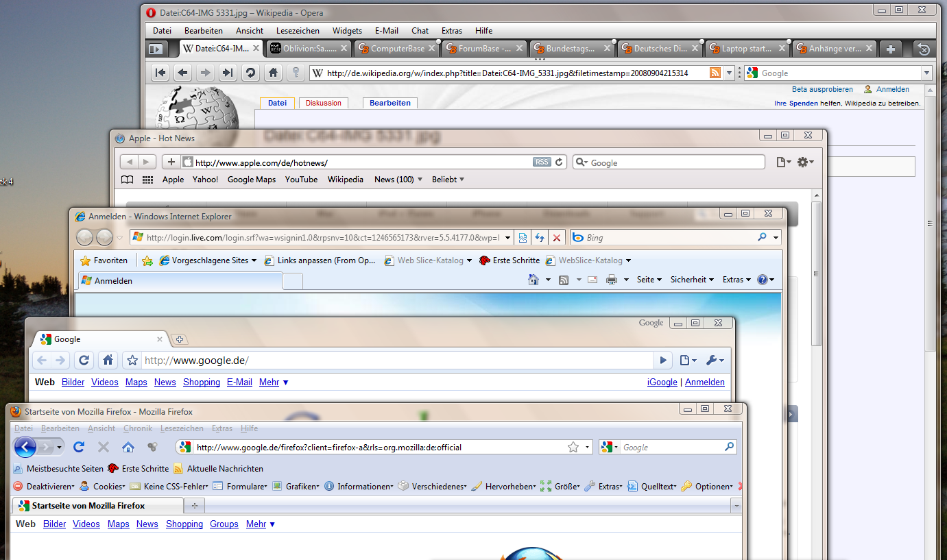
Task: Click Wikipedia's Spenden link in Opera
Action: point(803,104)
